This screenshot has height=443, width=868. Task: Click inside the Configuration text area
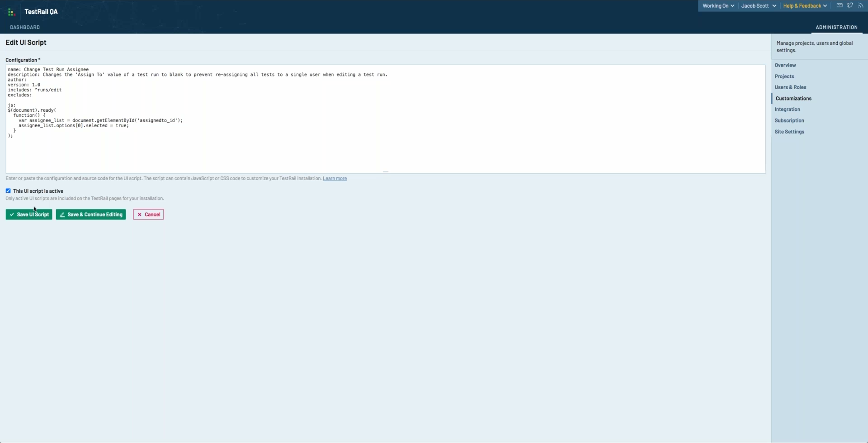pos(385,119)
